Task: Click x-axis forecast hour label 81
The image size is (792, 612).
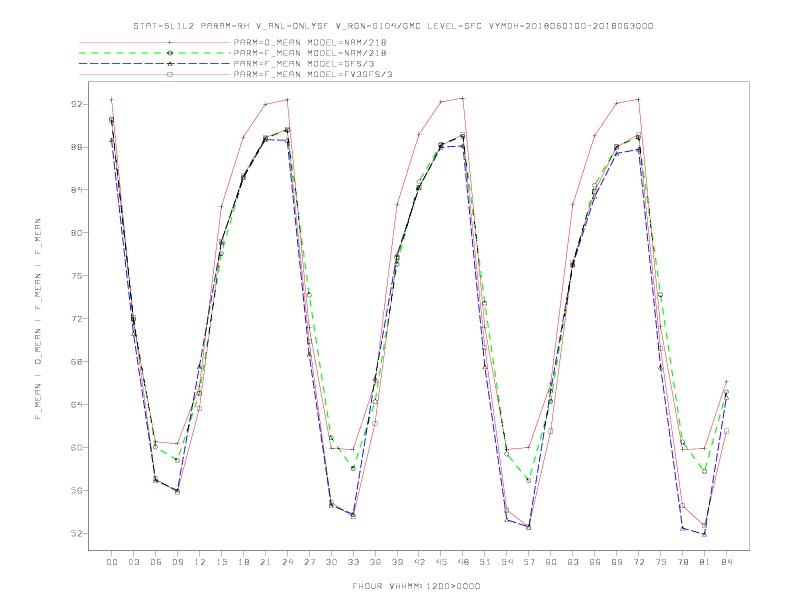Action: tap(705, 562)
